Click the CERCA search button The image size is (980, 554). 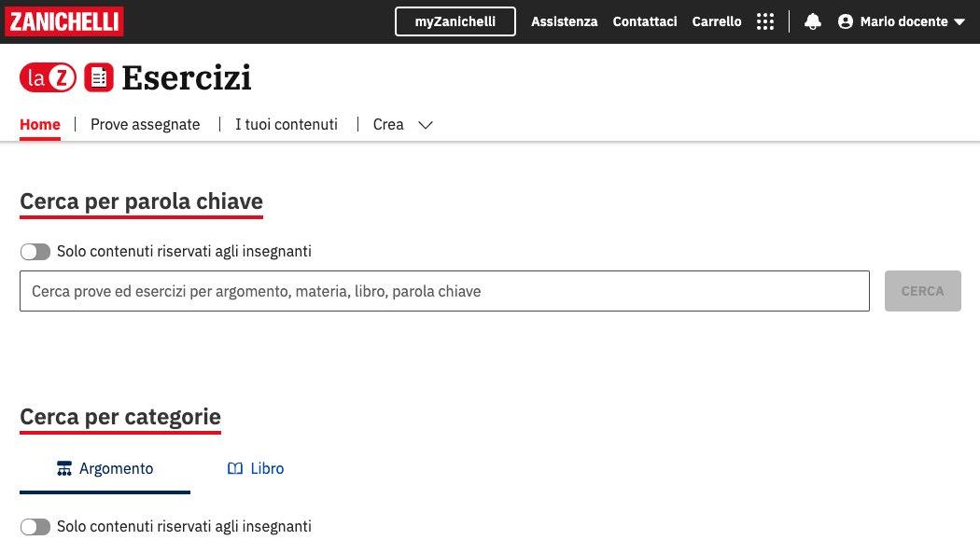coord(922,291)
